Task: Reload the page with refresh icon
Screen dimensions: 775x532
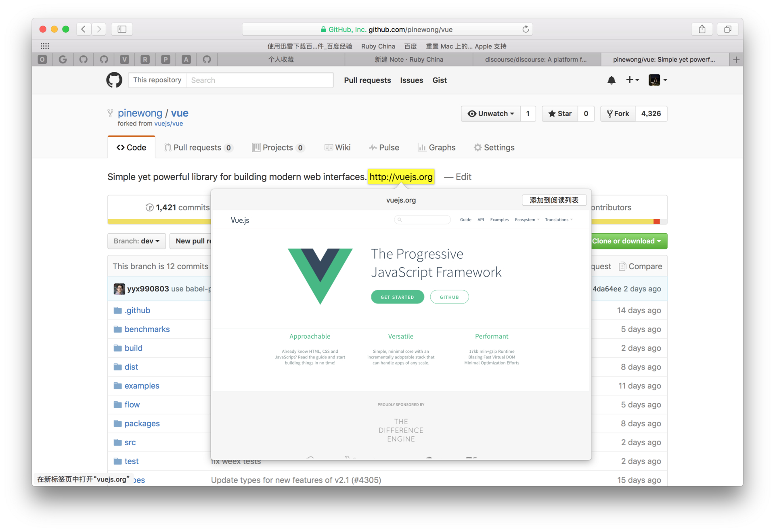Action: pyautogui.click(x=525, y=29)
